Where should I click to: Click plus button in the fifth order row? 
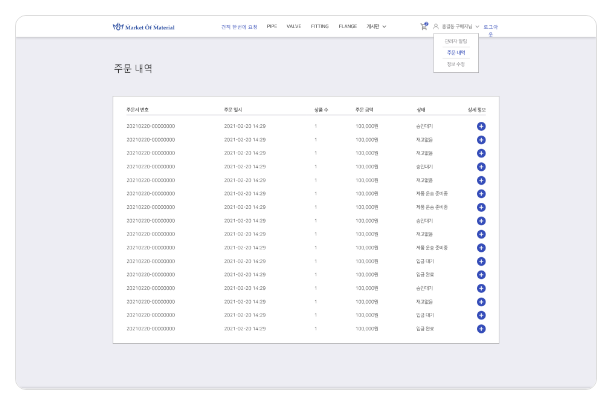coord(481,180)
